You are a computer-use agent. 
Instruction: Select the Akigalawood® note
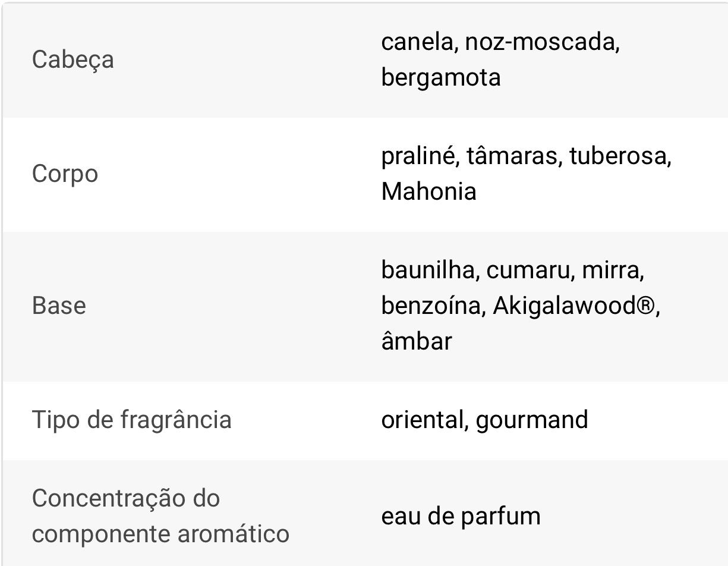[x=573, y=306]
